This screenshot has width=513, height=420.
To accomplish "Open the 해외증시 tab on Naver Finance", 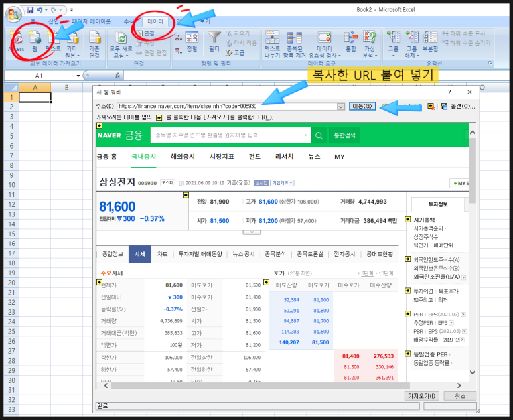I will pos(183,157).
